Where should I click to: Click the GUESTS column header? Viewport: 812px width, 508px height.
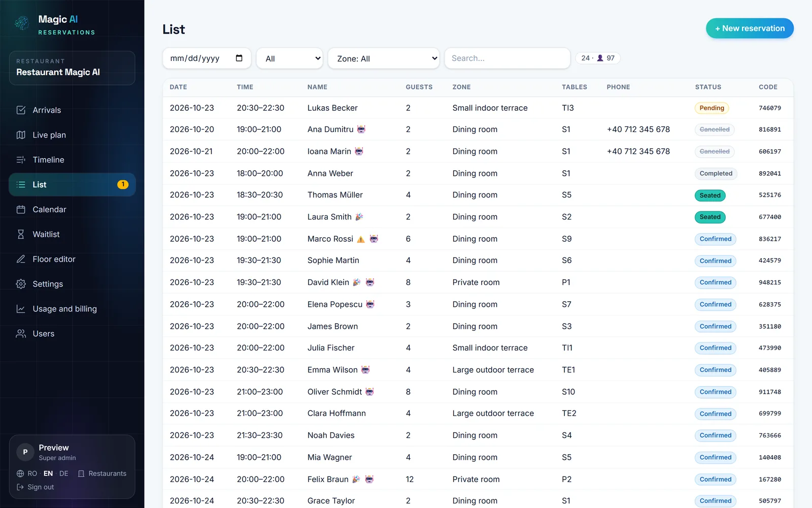pyautogui.click(x=419, y=87)
